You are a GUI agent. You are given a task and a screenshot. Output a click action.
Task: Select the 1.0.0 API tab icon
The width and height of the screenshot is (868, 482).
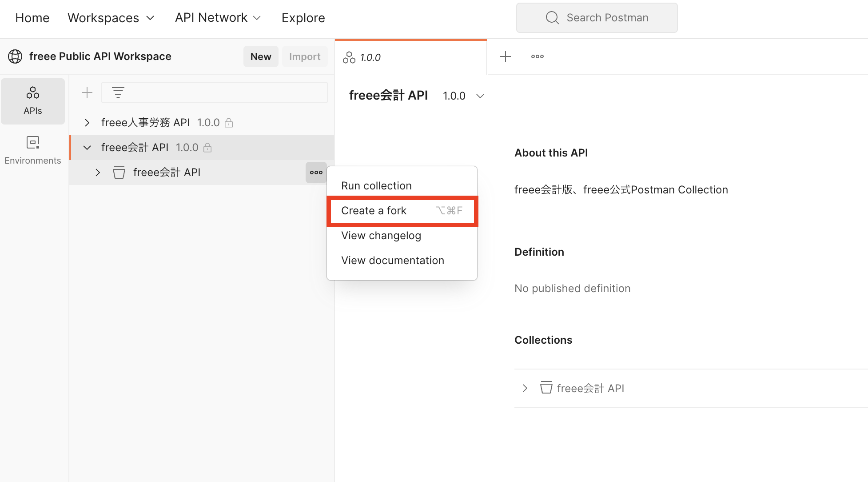[349, 57]
